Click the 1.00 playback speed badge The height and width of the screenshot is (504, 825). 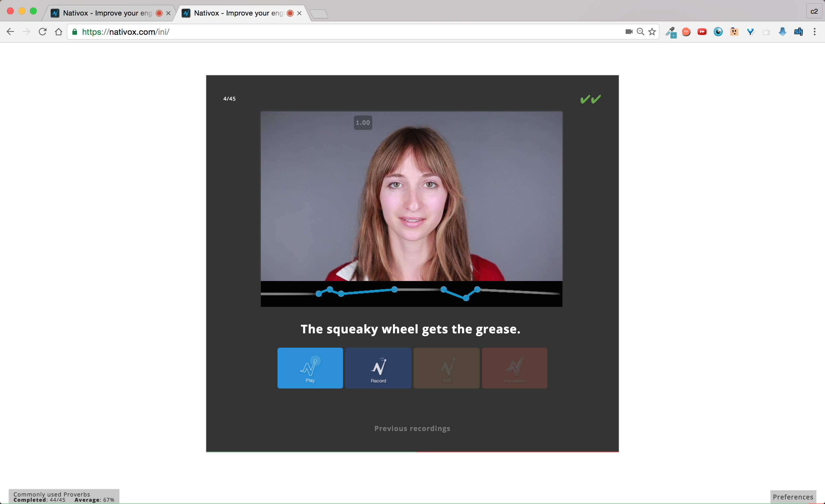click(x=363, y=123)
